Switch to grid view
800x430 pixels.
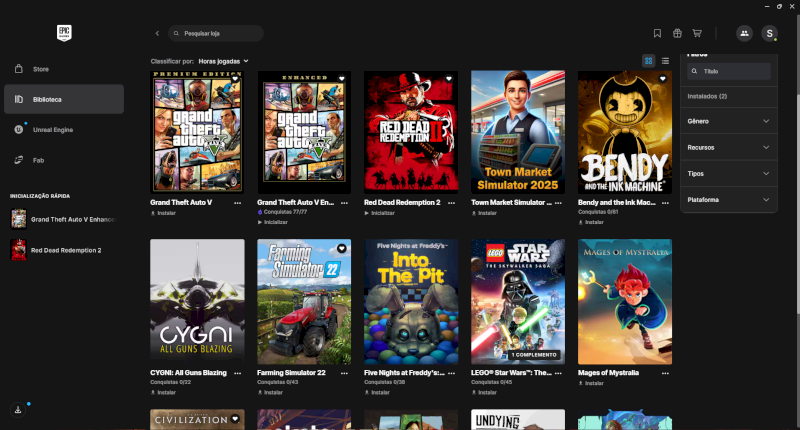coord(648,61)
